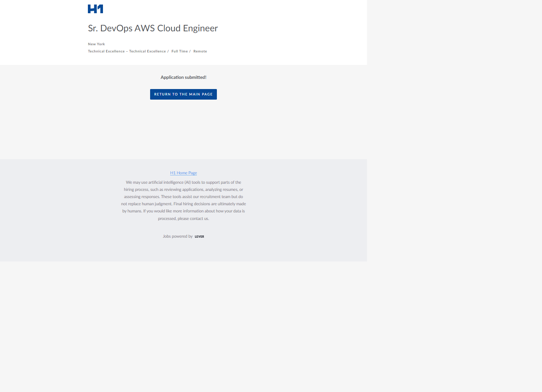Click the Sr. DevOps AWS Cloud Engineer heading

pyautogui.click(x=153, y=28)
